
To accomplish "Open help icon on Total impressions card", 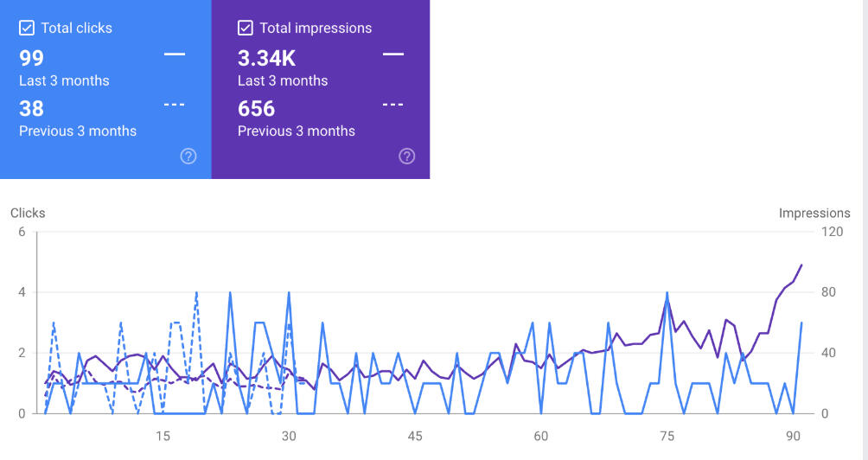I will [407, 157].
